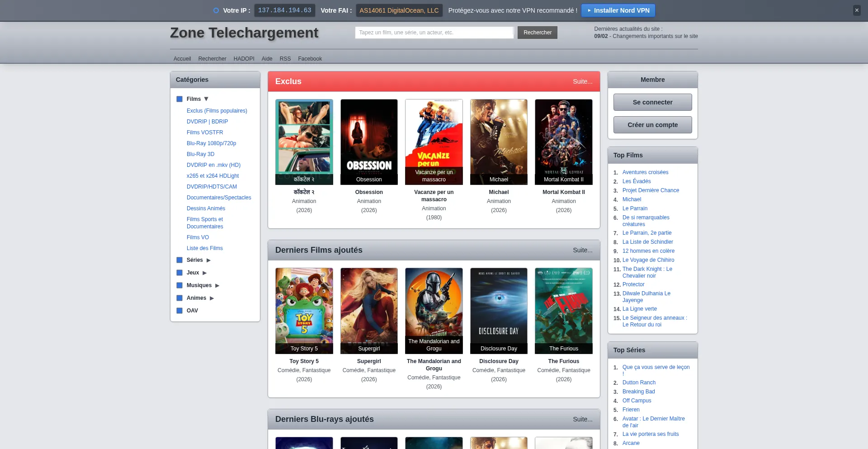Open the Rechercher menu item in navigation

(212, 59)
